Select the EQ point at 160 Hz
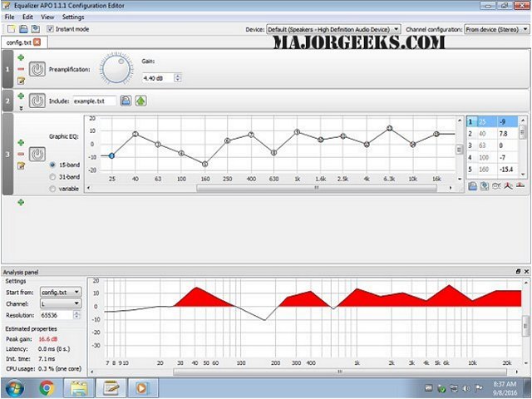 [x=205, y=164]
